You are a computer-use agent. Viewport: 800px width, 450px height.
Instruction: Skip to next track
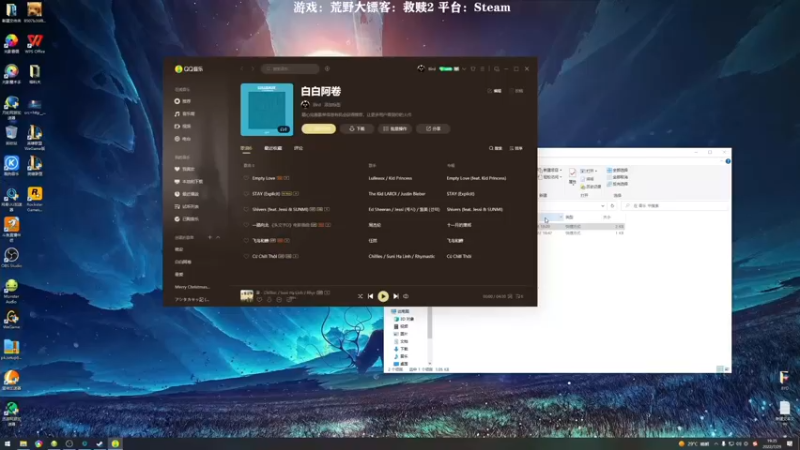pos(396,296)
